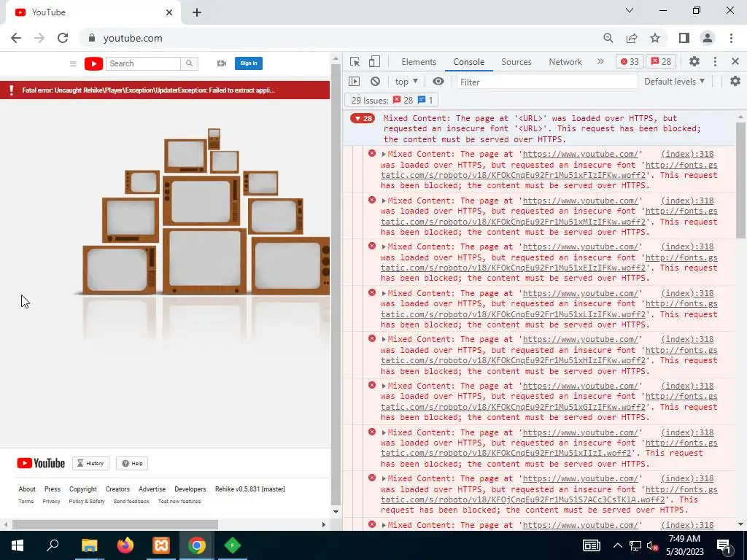Open the console settings gear
747x560 pixels.
(735, 82)
